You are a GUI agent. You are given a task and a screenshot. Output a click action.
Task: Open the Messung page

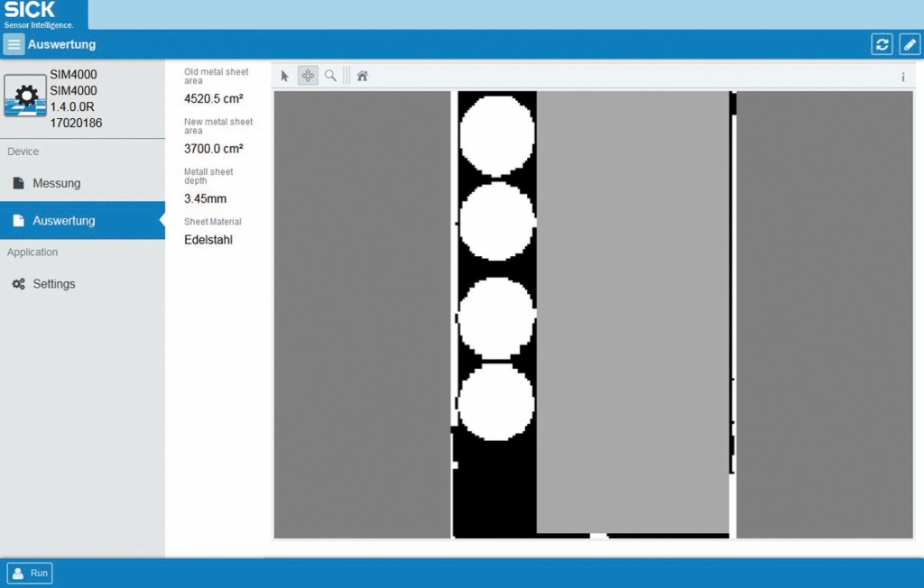pyautogui.click(x=57, y=183)
